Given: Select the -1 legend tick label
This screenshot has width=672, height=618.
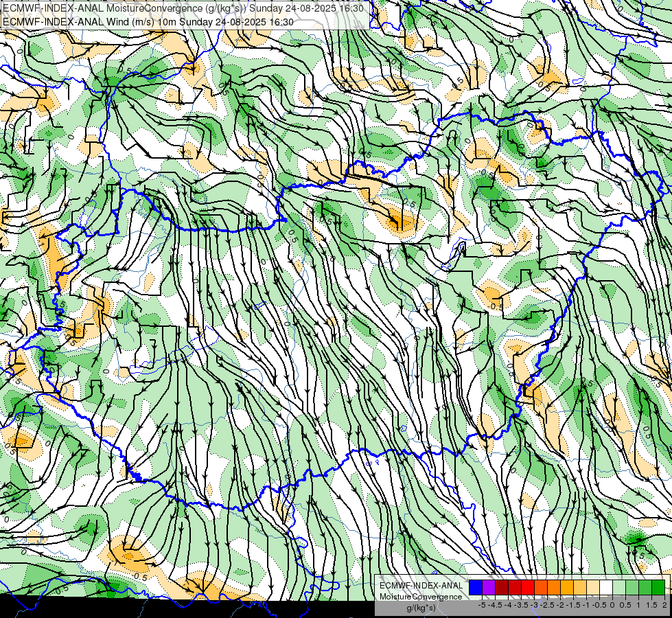Looking at the screenshot, I should click(586, 605).
